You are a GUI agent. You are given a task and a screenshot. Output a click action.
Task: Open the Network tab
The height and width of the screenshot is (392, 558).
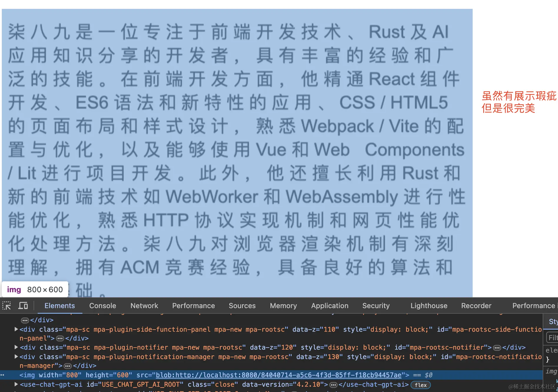coord(144,306)
